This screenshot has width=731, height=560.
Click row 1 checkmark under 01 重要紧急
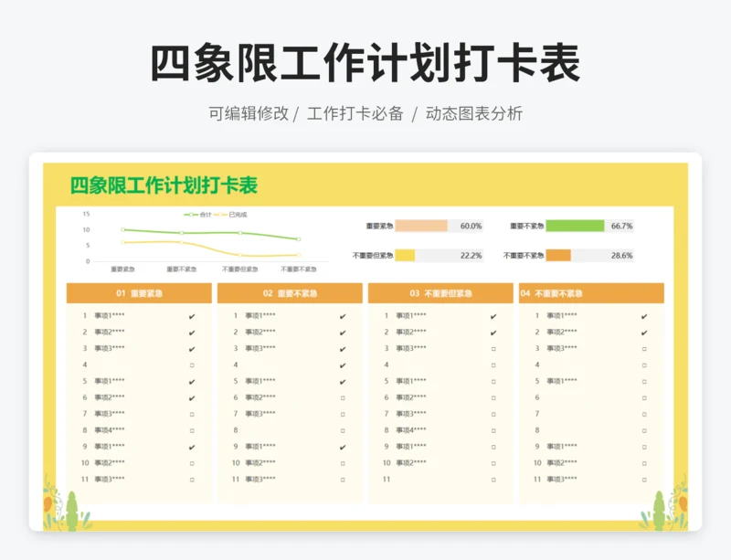[192, 316]
